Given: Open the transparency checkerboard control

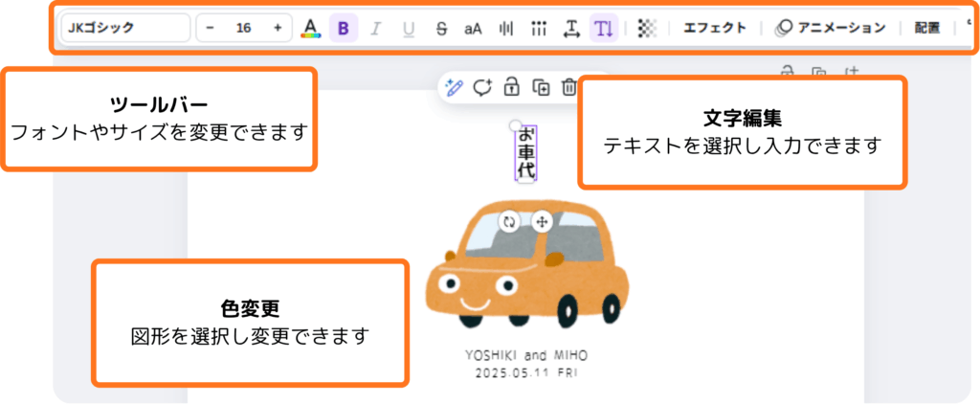Looking at the screenshot, I should tap(648, 28).
